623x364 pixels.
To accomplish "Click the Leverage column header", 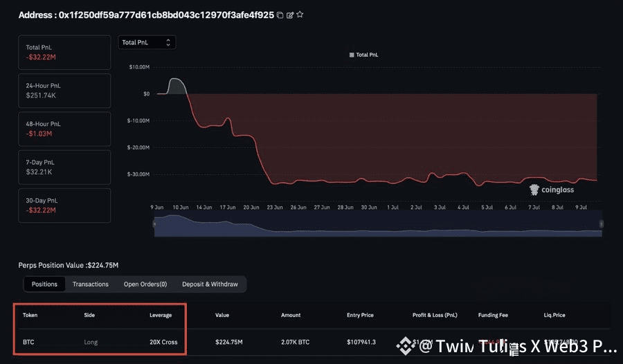I will coord(161,315).
